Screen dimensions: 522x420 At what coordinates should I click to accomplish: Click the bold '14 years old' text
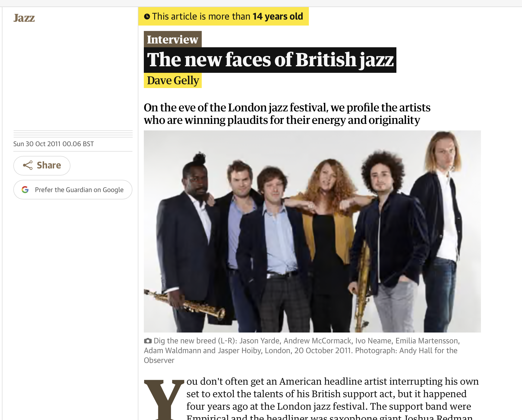(278, 16)
